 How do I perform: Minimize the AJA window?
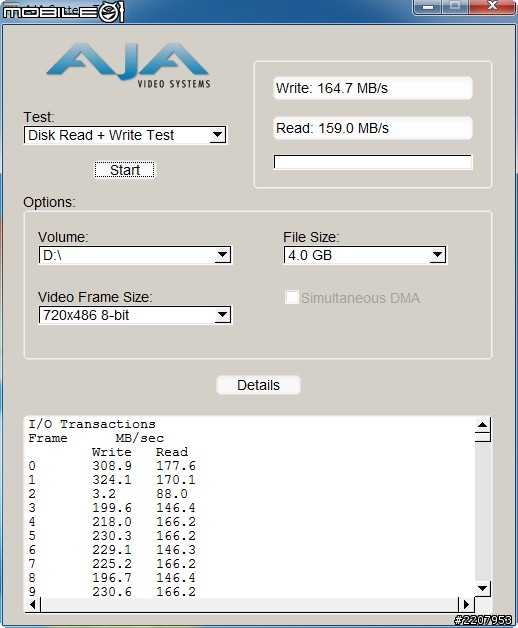tap(428, 6)
